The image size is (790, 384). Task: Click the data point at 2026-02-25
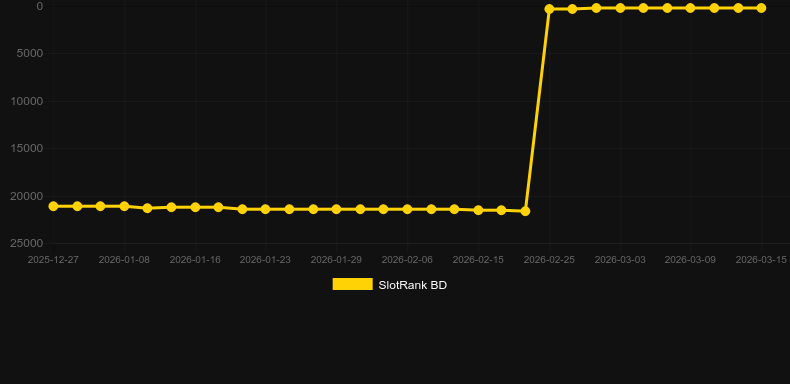pyautogui.click(x=549, y=9)
